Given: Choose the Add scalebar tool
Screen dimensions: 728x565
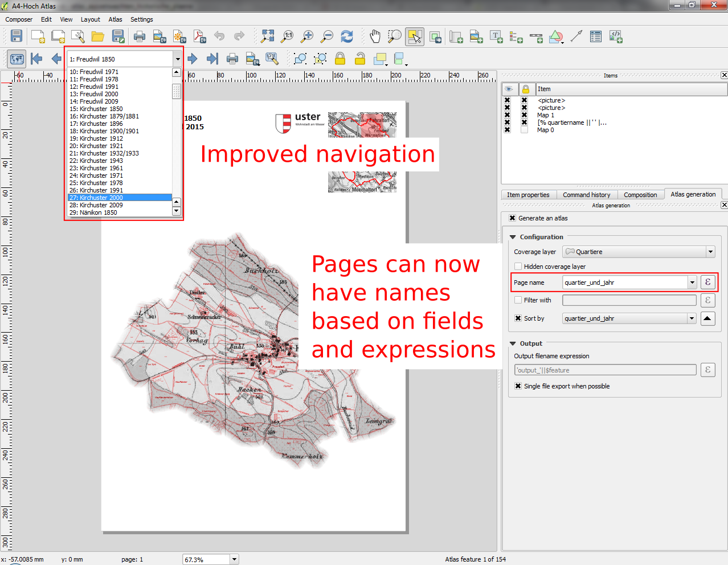Looking at the screenshot, I should pos(536,37).
